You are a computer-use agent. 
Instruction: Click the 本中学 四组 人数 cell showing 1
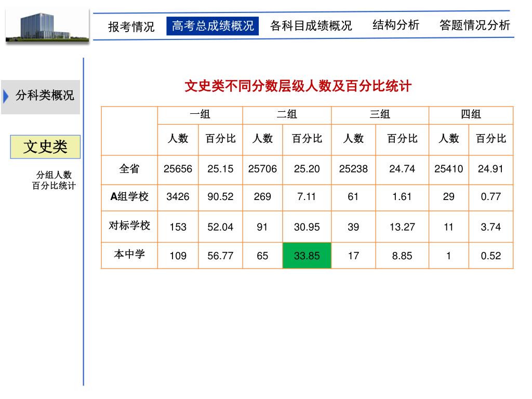pyautogui.click(x=448, y=256)
